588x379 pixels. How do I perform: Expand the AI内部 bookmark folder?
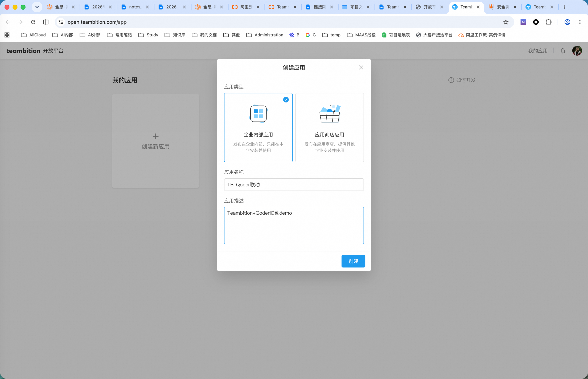click(63, 35)
